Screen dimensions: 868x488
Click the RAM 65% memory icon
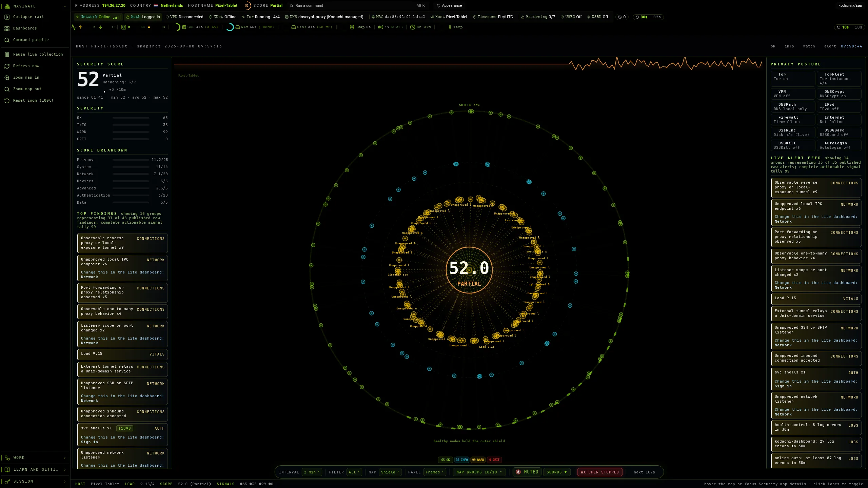(x=238, y=27)
